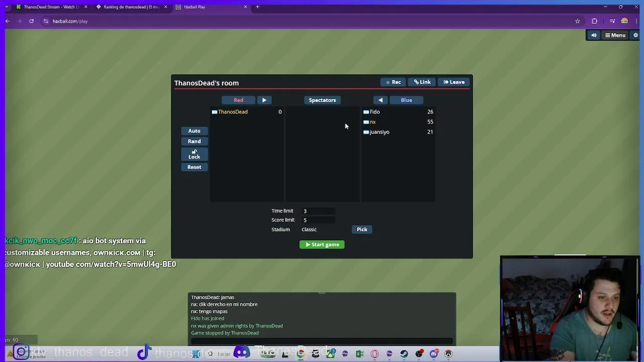Screen dimensions: 644x362
Task: Open Overwatch icon in the taskbar
Action: 448,354
